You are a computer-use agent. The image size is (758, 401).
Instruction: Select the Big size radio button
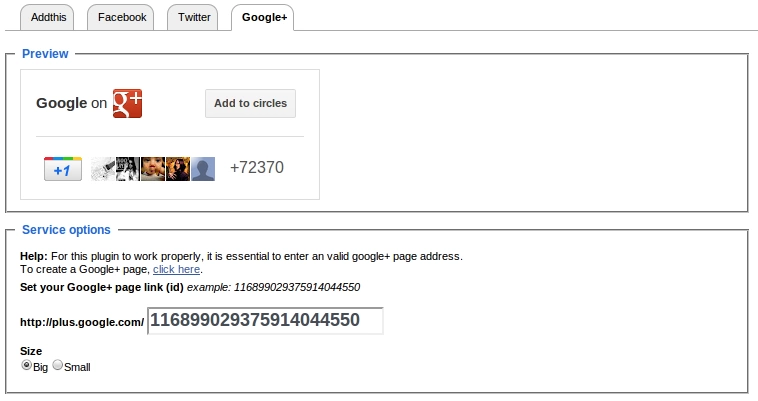click(27, 365)
